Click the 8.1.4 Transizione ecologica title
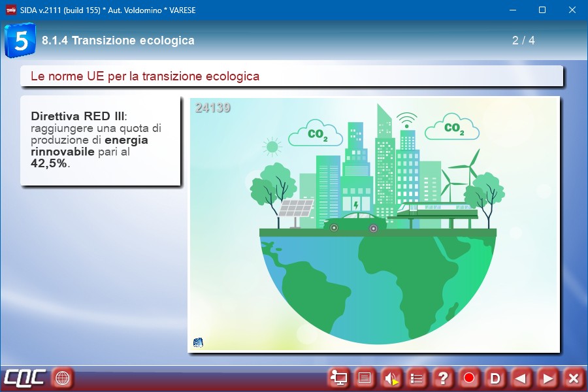Viewport: 588px width, 392px height. [x=118, y=41]
